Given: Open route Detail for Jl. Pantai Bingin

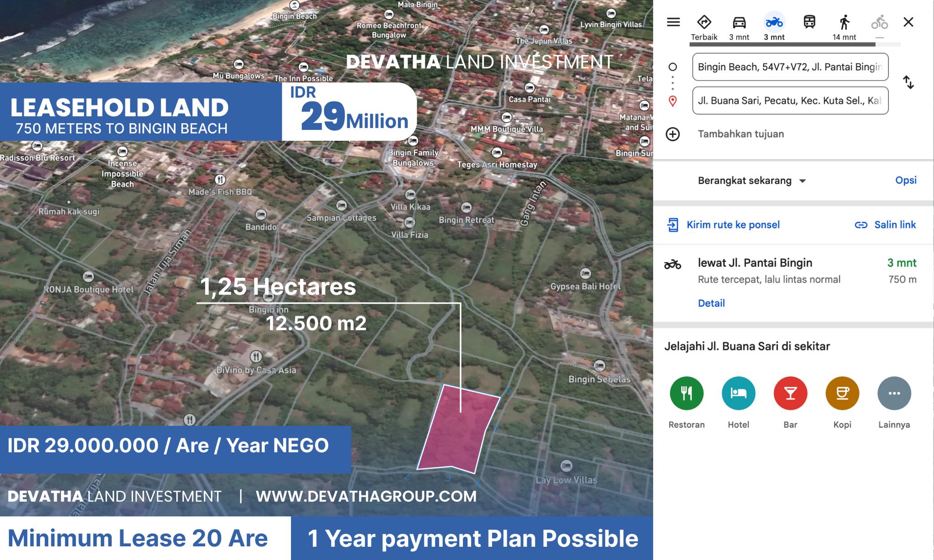Looking at the screenshot, I should tap(711, 303).
